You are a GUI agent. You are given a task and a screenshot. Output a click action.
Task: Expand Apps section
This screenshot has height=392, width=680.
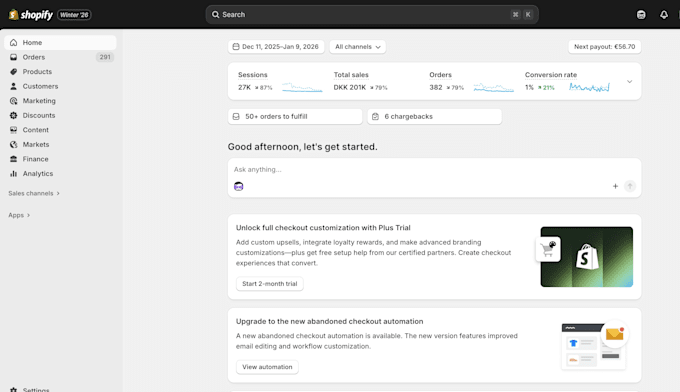tap(19, 215)
